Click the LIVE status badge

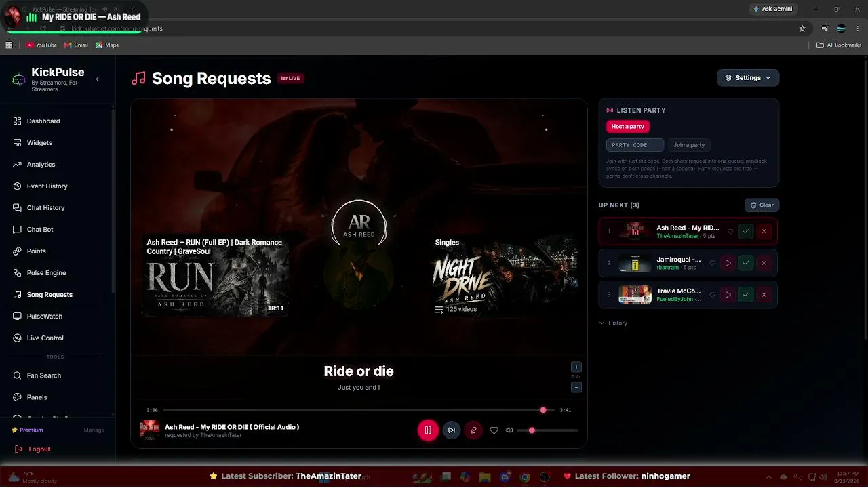tap(290, 79)
